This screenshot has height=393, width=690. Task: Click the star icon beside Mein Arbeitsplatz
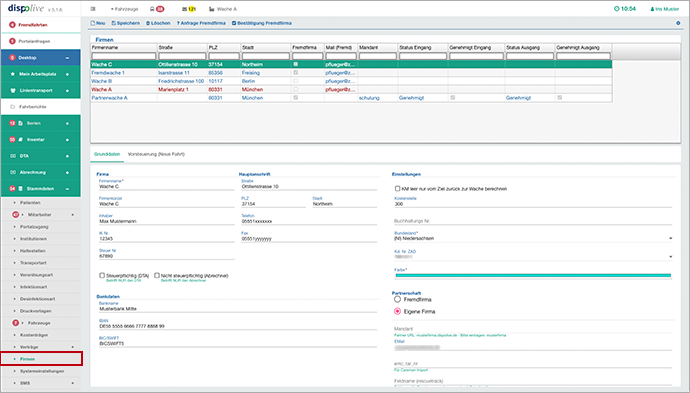pyautogui.click(x=12, y=74)
